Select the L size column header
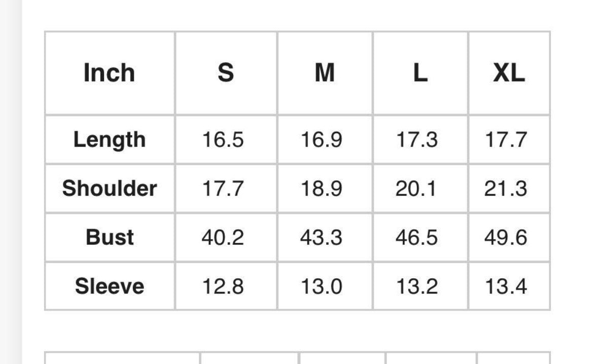Screen dimensions: 598x364 (420, 73)
